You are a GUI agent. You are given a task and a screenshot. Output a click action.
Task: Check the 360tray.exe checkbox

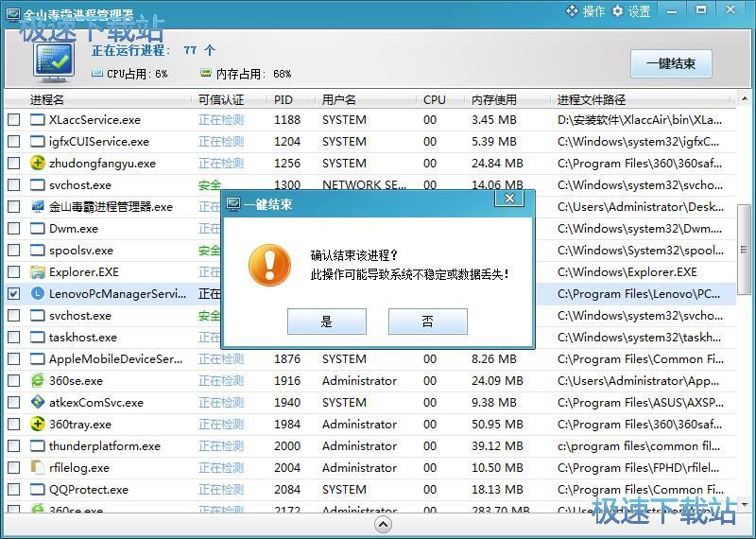[x=14, y=424]
